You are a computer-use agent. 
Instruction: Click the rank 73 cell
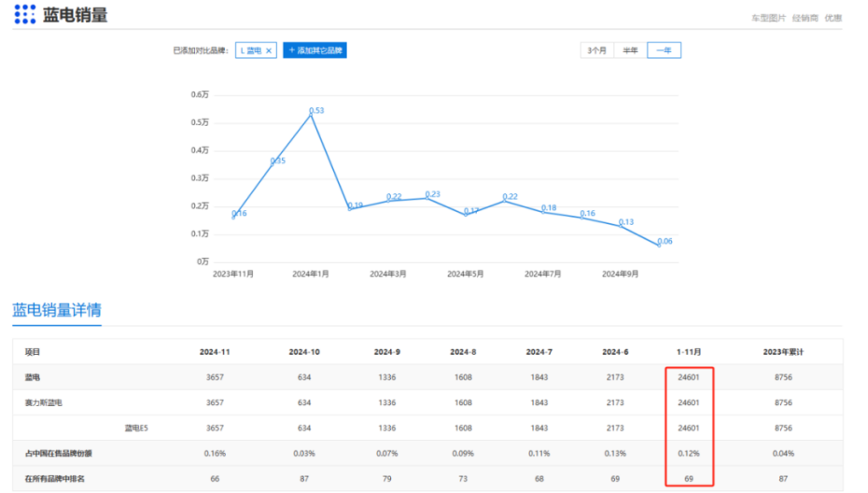[463, 479]
